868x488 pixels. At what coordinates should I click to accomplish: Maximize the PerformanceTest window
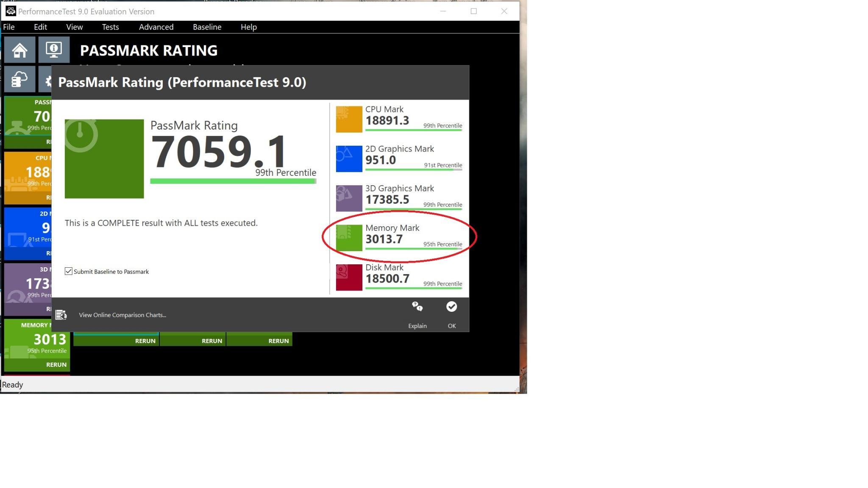tap(474, 11)
